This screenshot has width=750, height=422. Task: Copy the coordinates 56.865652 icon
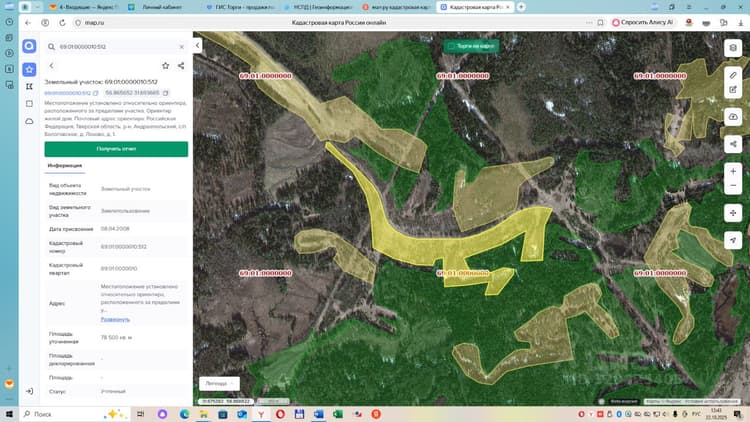[x=165, y=93]
